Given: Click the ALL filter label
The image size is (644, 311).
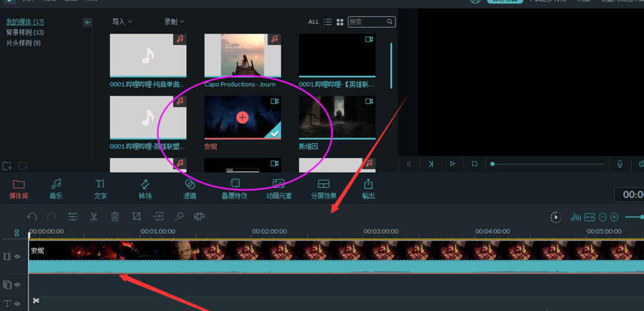Looking at the screenshot, I should (313, 22).
